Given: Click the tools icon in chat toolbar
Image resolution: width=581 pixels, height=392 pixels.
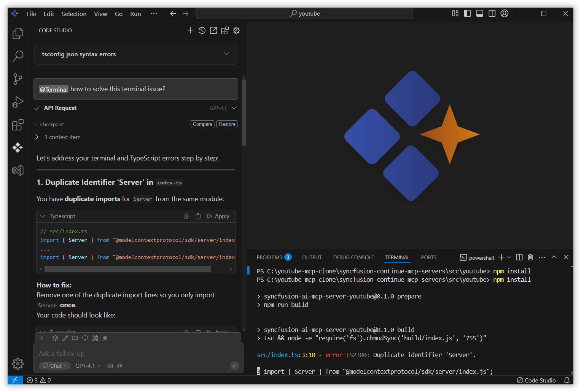Looking at the screenshot, I should coord(95,338).
